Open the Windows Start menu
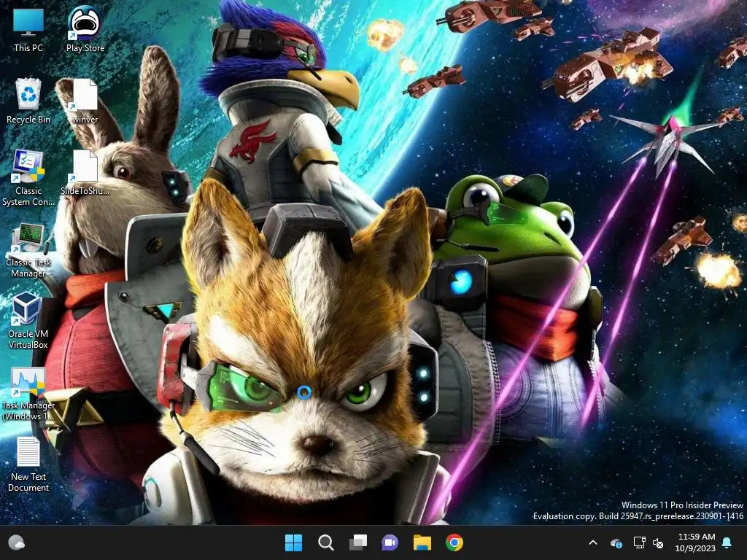The image size is (747, 560). pos(293,542)
